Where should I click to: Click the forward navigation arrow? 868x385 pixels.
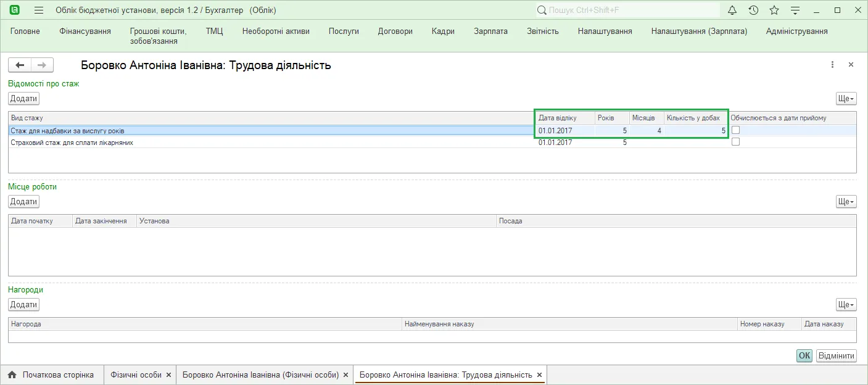42,65
